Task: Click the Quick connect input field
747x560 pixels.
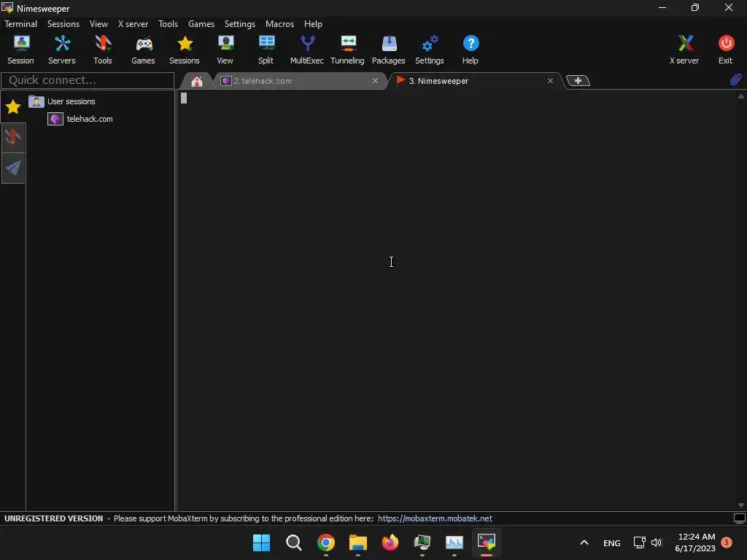Action: (88, 80)
